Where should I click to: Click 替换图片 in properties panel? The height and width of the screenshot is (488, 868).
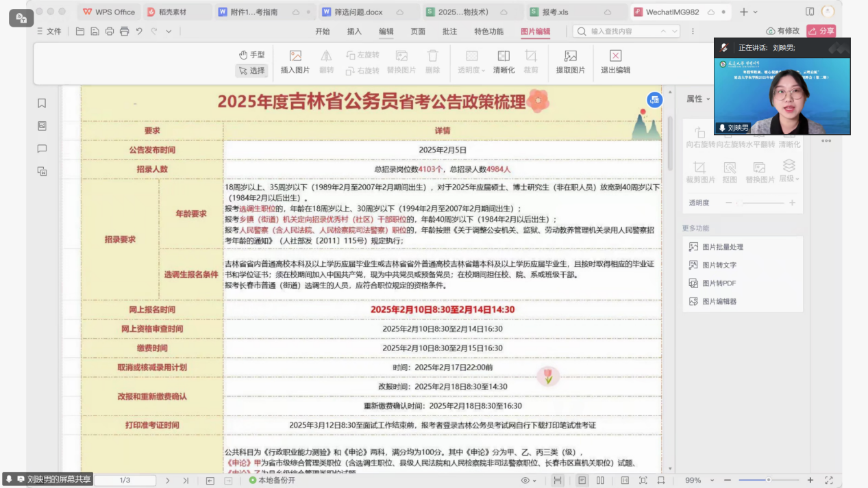click(759, 172)
